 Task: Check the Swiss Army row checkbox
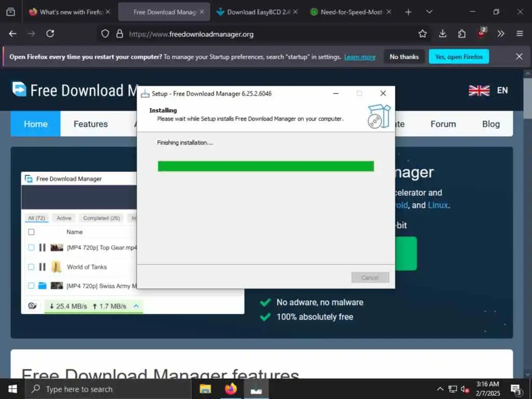(x=31, y=286)
